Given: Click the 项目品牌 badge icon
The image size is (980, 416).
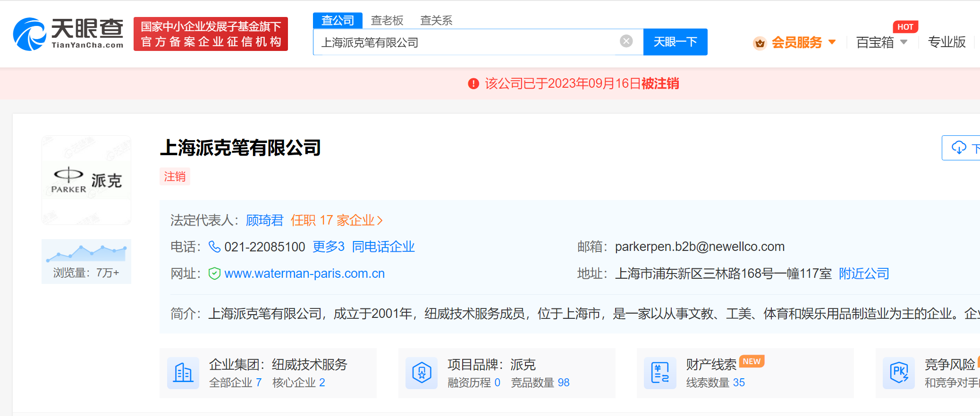Looking at the screenshot, I should coord(422,373).
